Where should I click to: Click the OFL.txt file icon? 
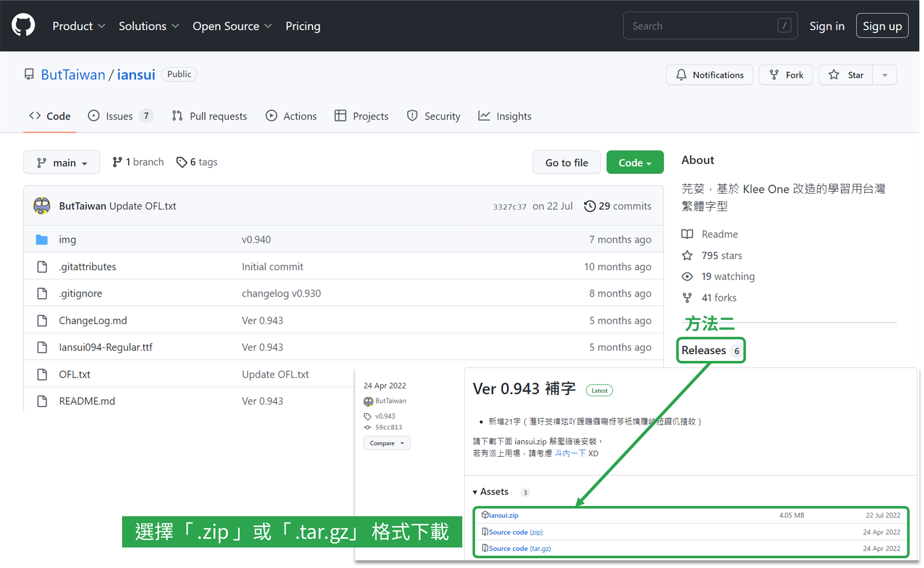click(x=42, y=374)
